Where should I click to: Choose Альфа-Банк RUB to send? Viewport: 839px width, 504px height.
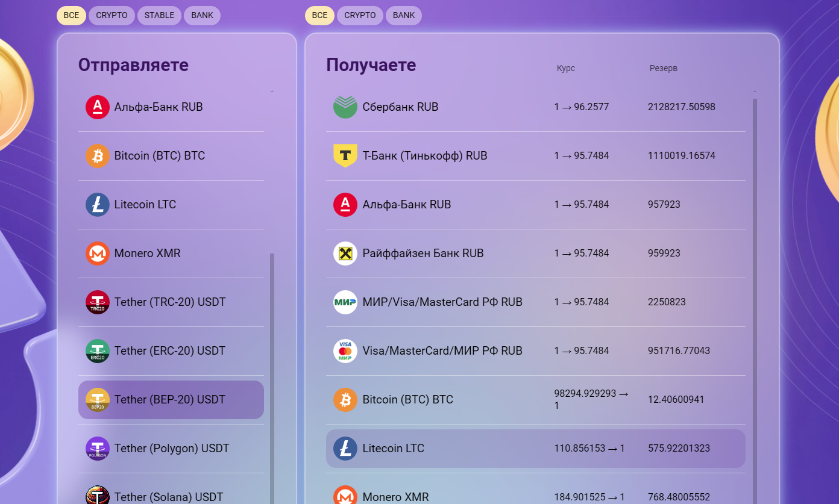(171, 107)
